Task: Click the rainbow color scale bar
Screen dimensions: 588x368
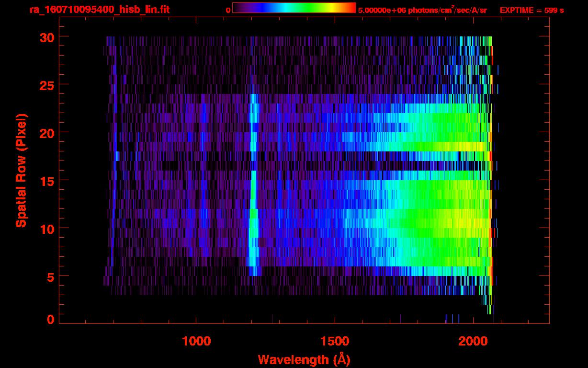Action: click(294, 8)
